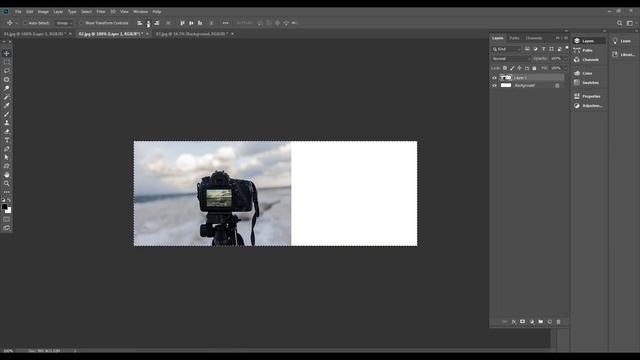Click Create New Layer icon
The height and width of the screenshot is (360, 640).
pos(549,322)
